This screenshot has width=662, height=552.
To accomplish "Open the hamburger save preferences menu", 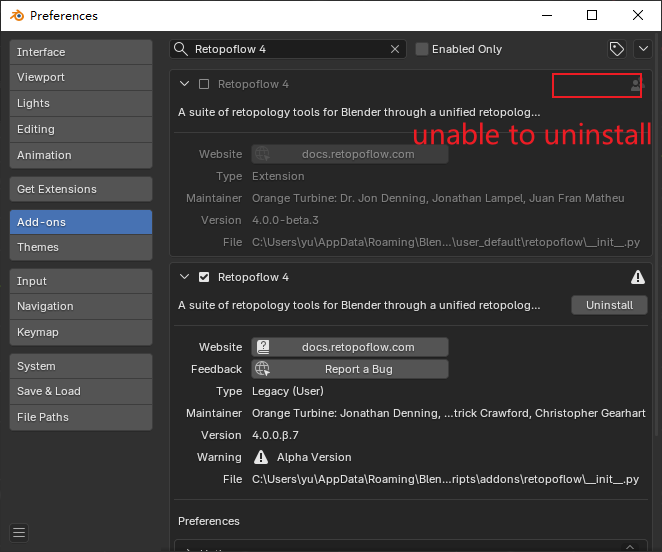I will coord(19,533).
